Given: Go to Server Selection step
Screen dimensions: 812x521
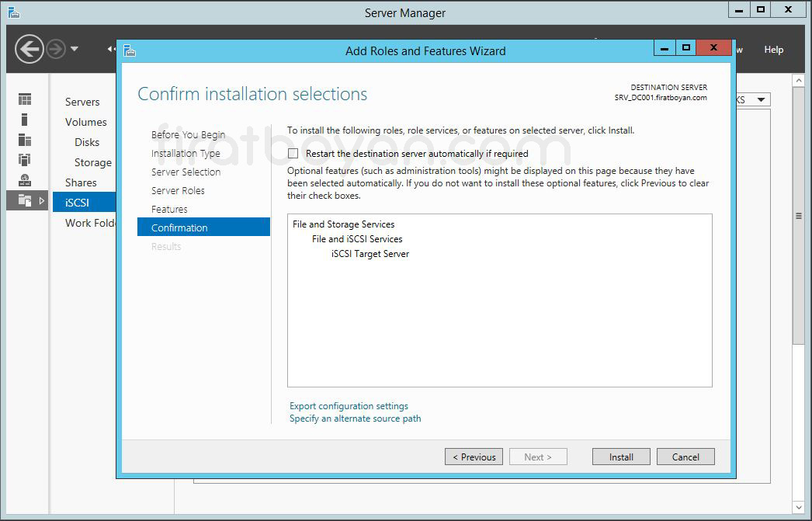Looking at the screenshot, I should (x=186, y=172).
